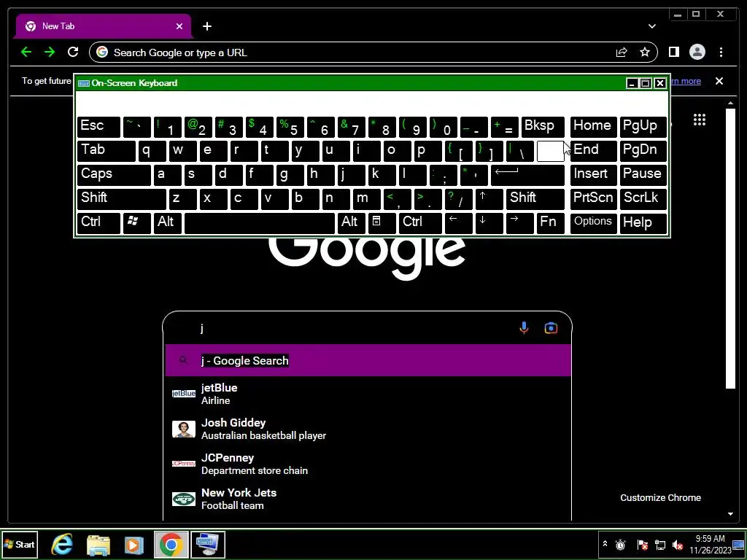
Task: Click the PgDn key
Action: [x=643, y=151]
